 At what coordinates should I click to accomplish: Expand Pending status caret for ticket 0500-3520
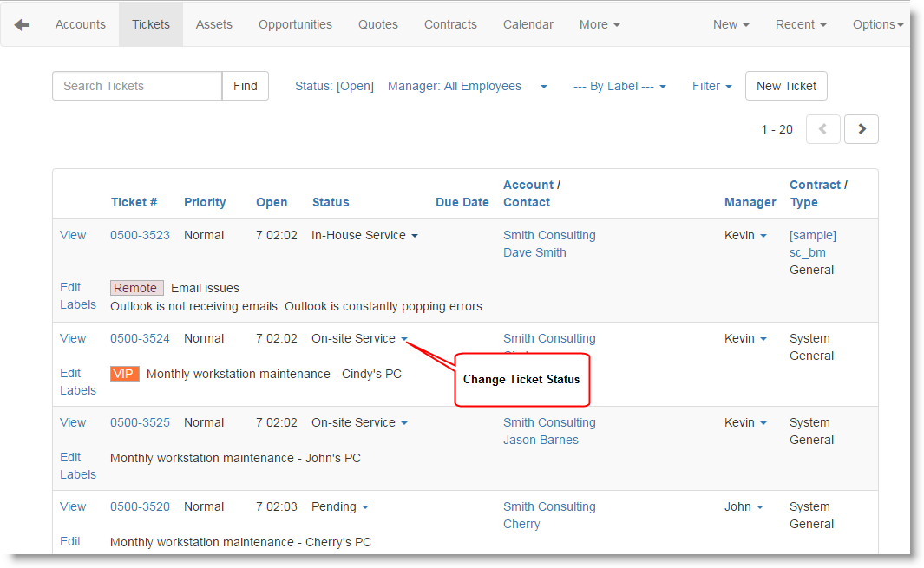(x=365, y=507)
